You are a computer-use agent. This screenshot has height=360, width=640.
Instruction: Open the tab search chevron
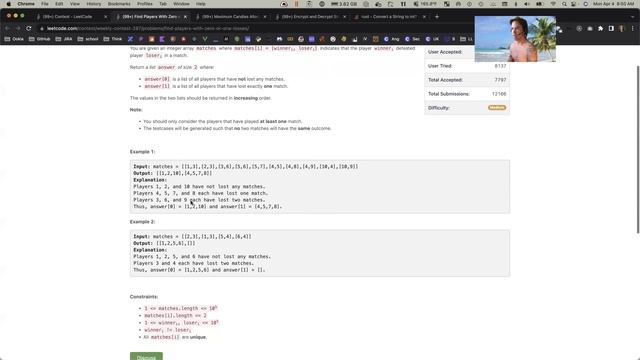click(632, 17)
